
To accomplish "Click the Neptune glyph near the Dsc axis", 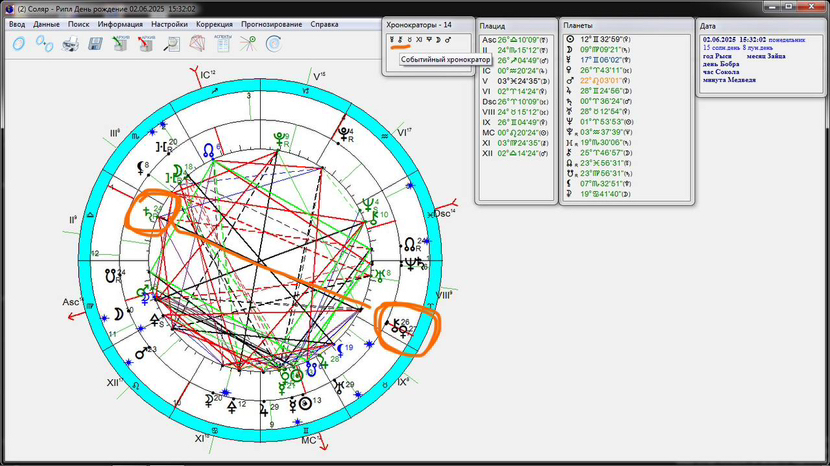I will [410, 263].
